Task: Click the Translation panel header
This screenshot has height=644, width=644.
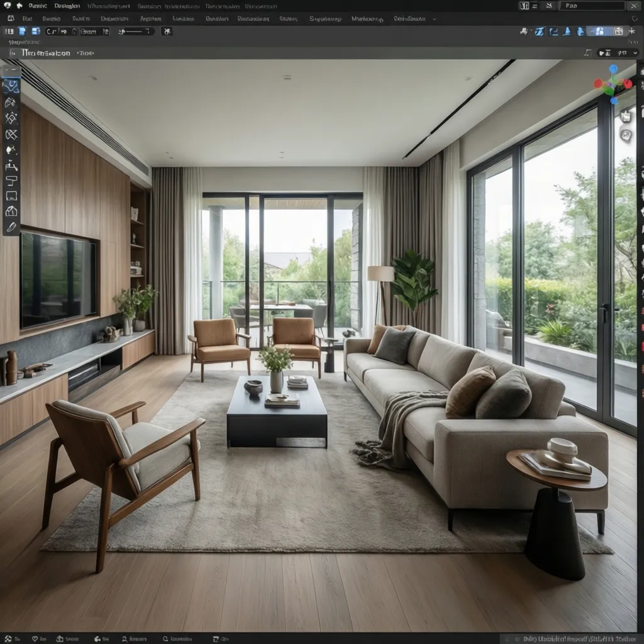Action: point(45,53)
